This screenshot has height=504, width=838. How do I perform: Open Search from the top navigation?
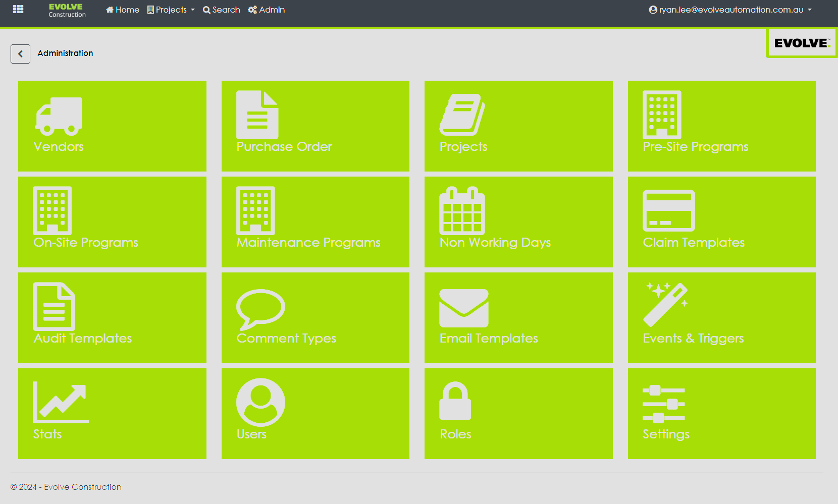[221, 10]
